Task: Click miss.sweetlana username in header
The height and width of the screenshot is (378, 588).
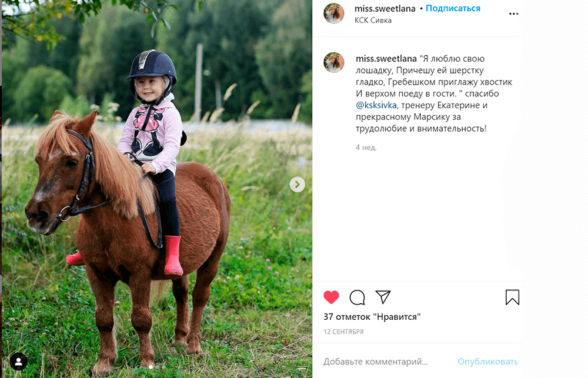Action: tap(385, 8)
